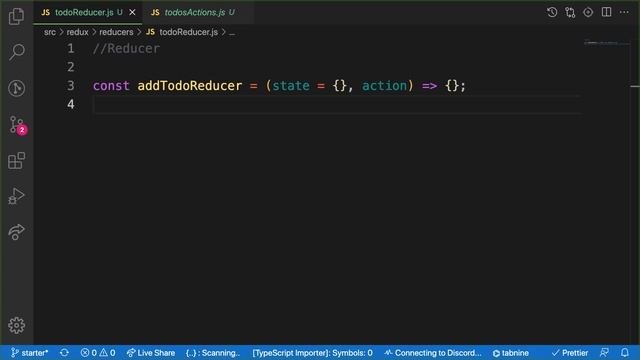Image resolution: width=640 pixels, height=360 pixels.
Task: Switch branch via starter* status item
Action: coord(29,353)
